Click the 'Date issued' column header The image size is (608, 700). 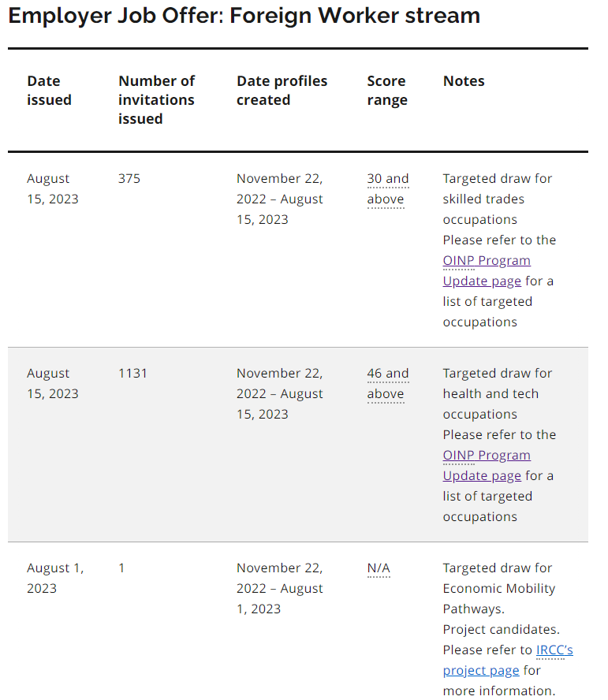[x=49, y=90]
